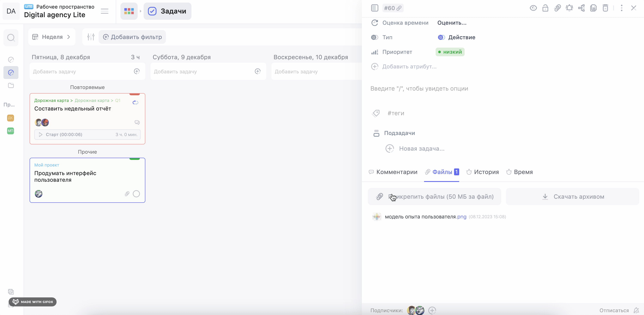Open comments icon on weekly report card
The width and height of the screenshot is (644, 315).
pyautogui.click(x=137, y=122)
